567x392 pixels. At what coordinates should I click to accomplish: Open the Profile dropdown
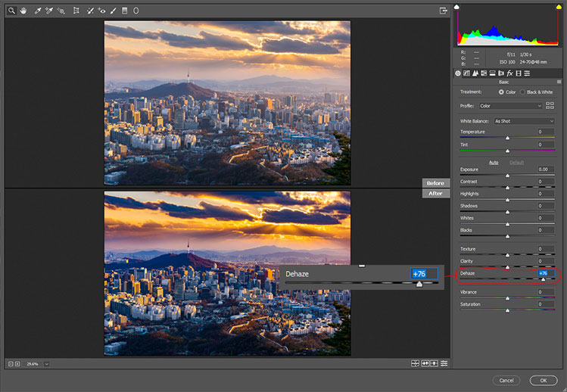(x=510, y=106)
